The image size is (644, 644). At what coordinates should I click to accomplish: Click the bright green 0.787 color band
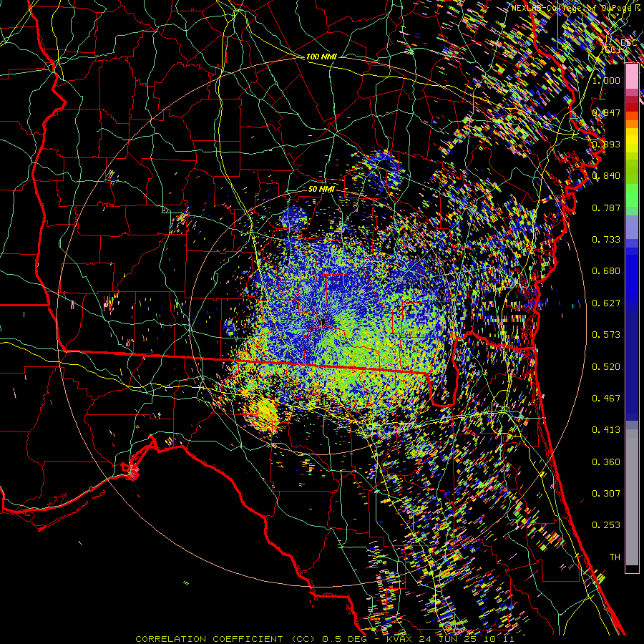(x=632, y=195)
